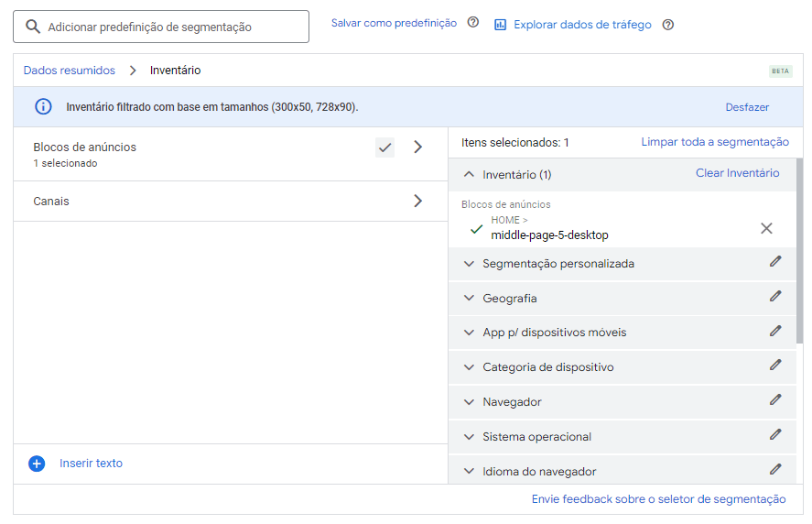Go to Dados resumidos breadcrumb
812x524 pixels.
tap(70, 71)
